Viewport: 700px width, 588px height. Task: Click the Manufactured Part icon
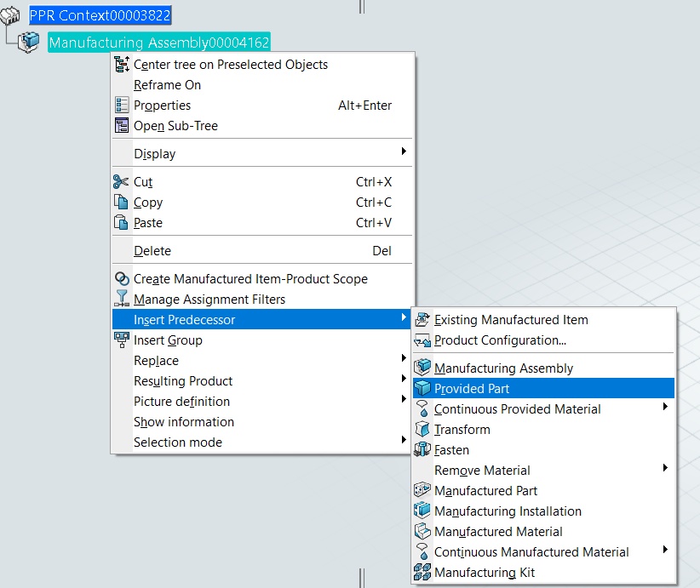click(x=422, y=490)
